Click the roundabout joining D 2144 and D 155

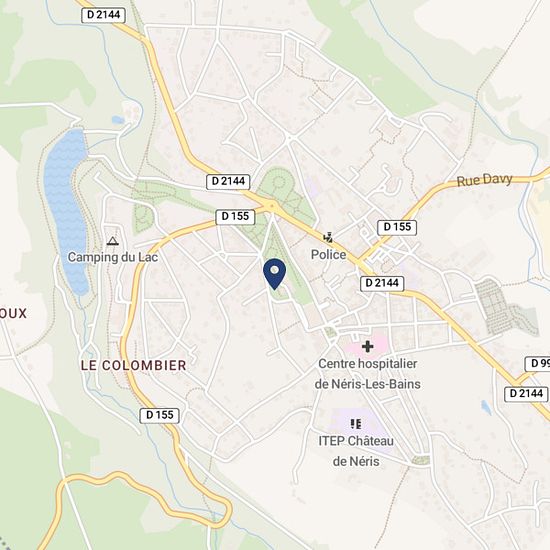[271, 206]
